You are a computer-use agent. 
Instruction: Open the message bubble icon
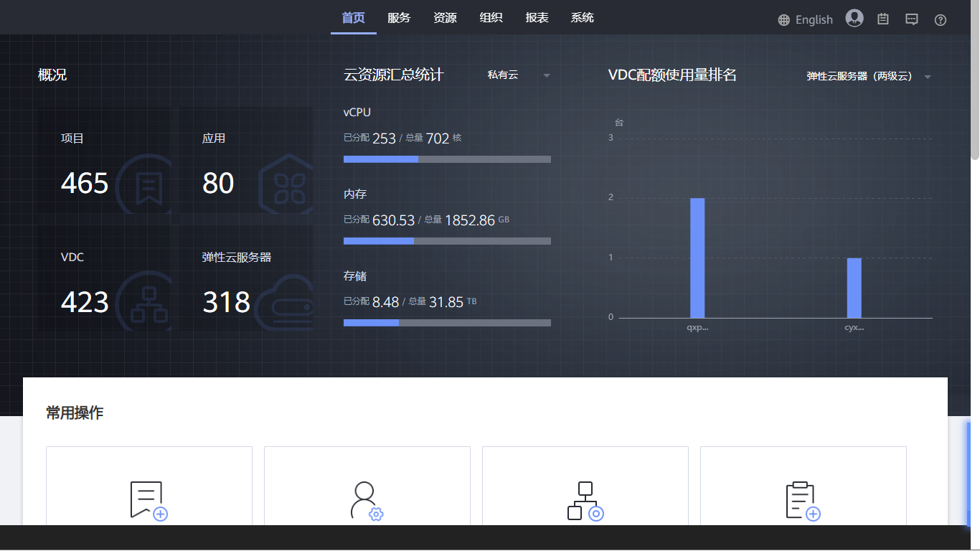tap(911, 19)
